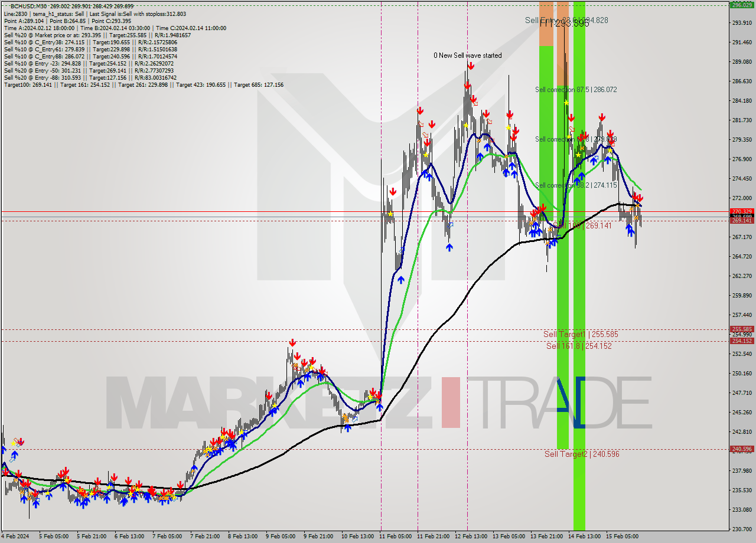Click the '10 Feb 13:00' time axis label
The image size is (756, 543).
(x=357, y=537)
